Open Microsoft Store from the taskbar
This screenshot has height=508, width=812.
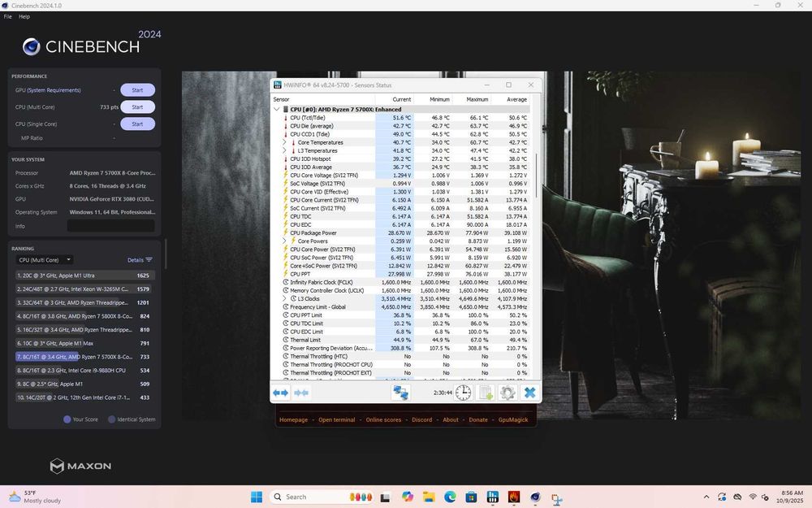(471, 497)
